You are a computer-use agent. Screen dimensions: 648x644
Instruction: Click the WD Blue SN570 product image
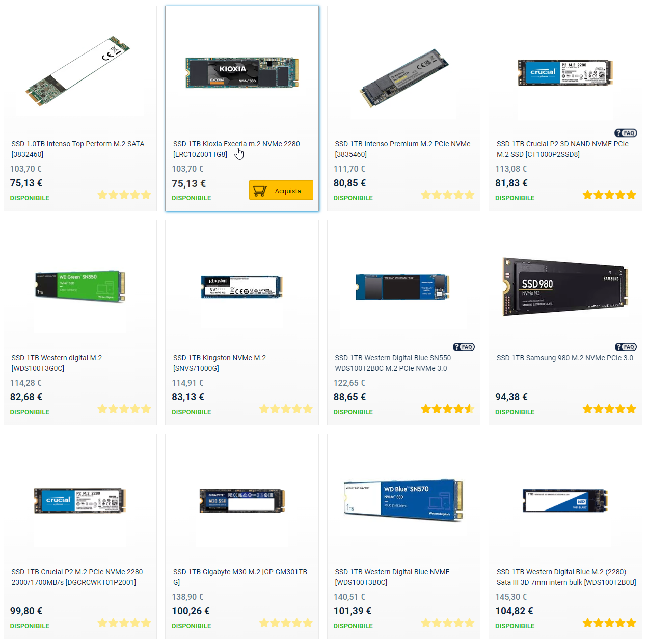pos(403,500)
